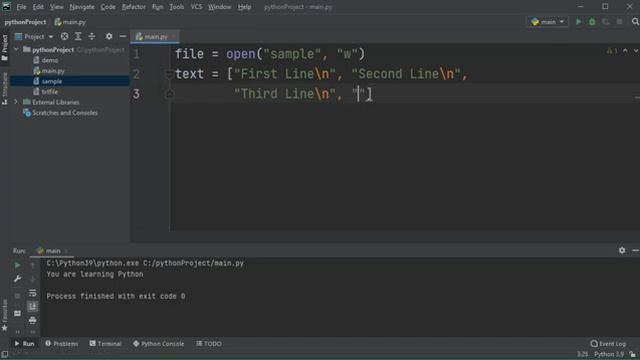Click "First Line\n" string on line 2

[284, 74]
